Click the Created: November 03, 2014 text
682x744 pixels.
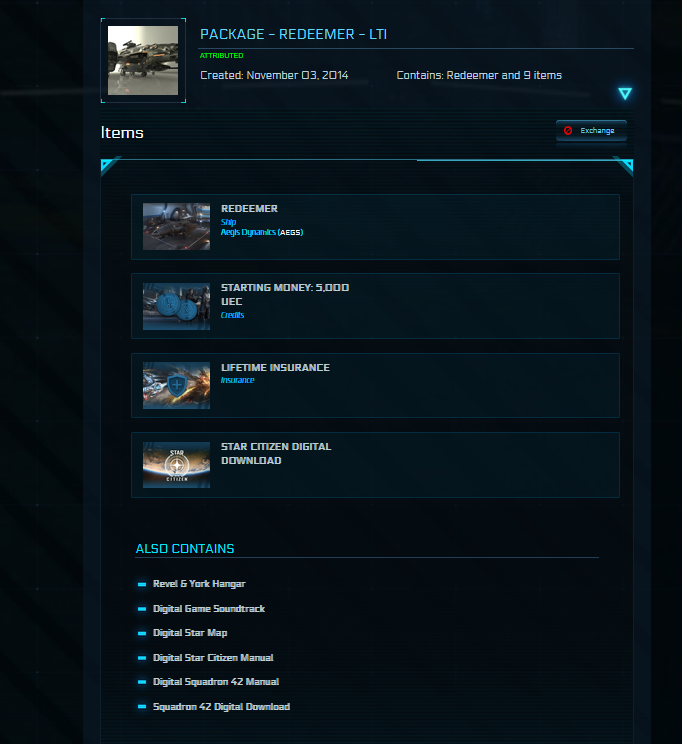(x=274, y=75)
